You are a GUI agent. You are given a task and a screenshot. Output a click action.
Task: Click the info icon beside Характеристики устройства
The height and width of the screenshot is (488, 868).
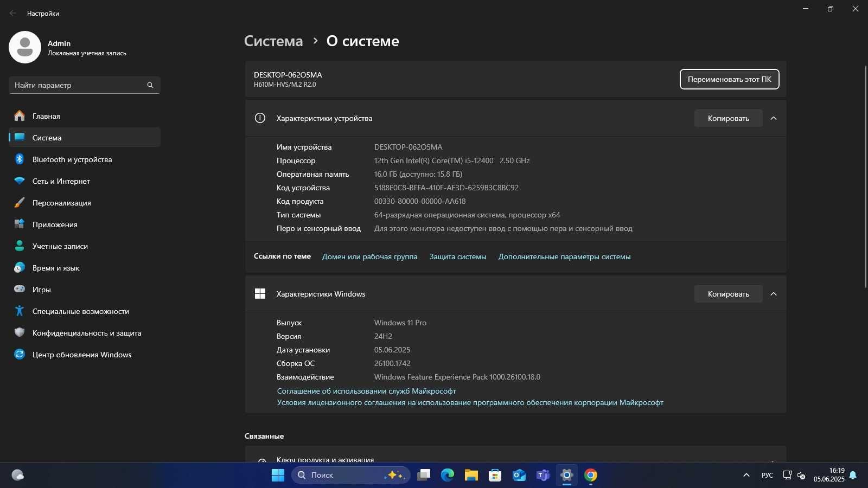(260, 118)
